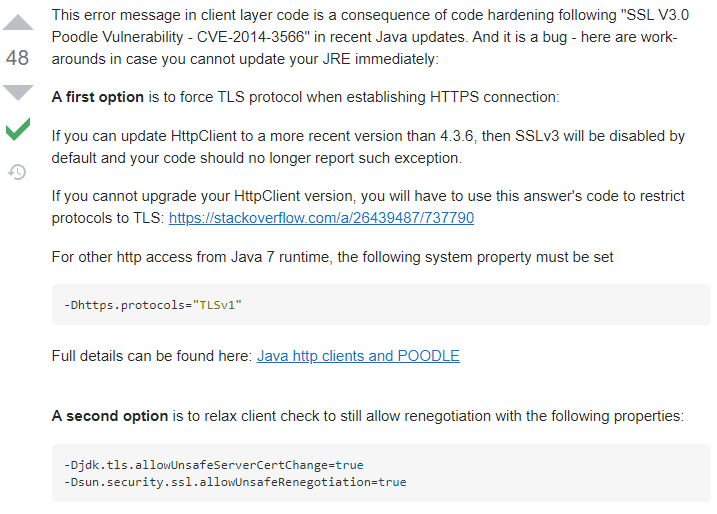Open the post activity history icon
This screenshot has width=717, height=514.
[18, 172]
